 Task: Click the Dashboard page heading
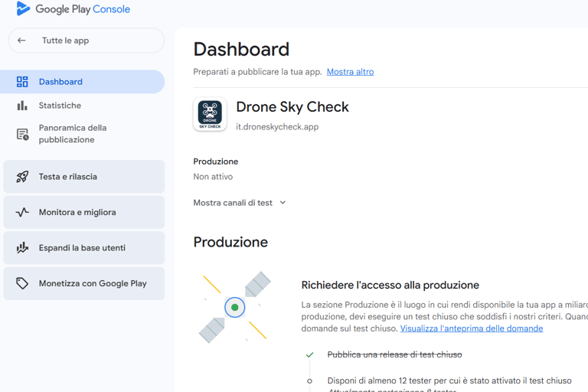(241, 50)
